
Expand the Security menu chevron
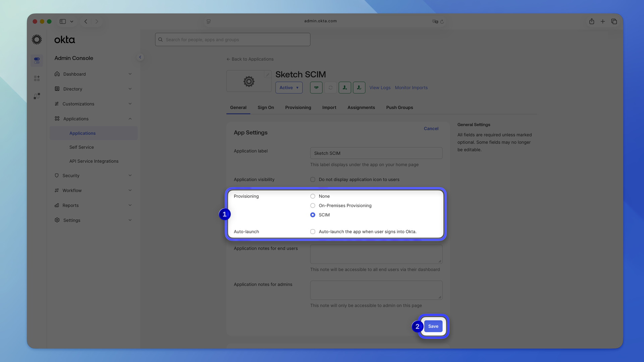point(130,176)
